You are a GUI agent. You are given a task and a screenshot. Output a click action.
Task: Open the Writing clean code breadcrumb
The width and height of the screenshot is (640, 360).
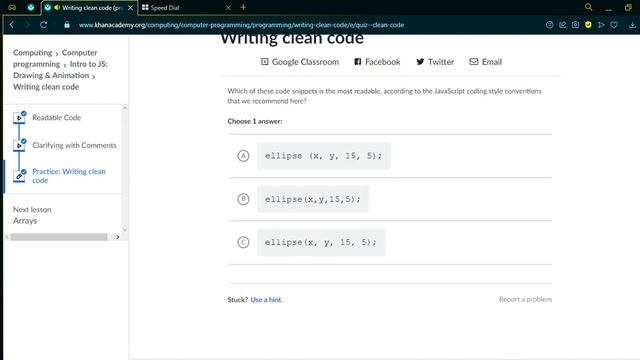point(46,87)
